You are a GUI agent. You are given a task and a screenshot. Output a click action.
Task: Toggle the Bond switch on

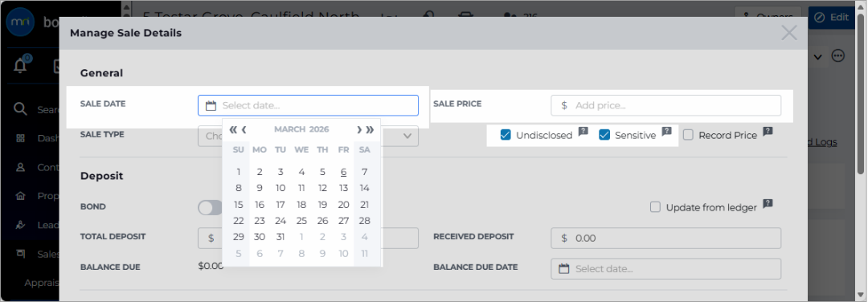coord(211,207)
